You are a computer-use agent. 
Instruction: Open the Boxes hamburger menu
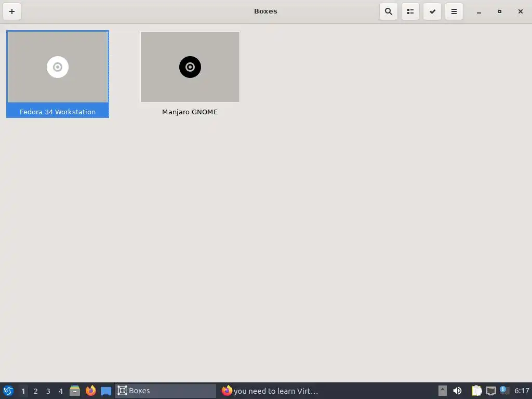pos(454,11)
